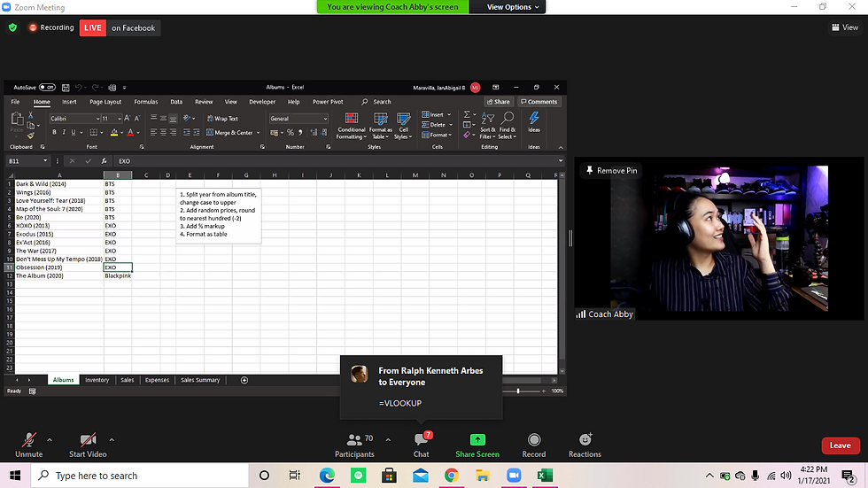The height and width of the screenshot is (488, 868).
Task: Click the View button at top right
Action: pos(845,27)
